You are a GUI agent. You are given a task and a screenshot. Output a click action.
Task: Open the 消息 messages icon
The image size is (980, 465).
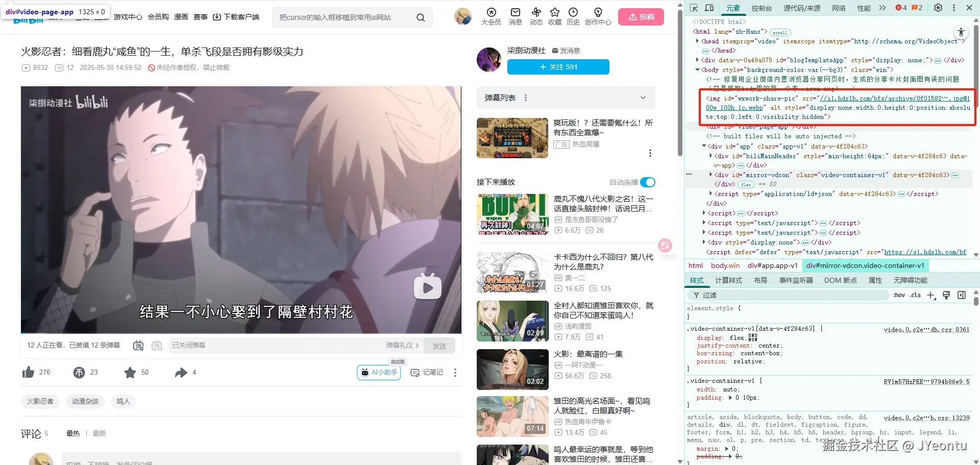(516, 16)
